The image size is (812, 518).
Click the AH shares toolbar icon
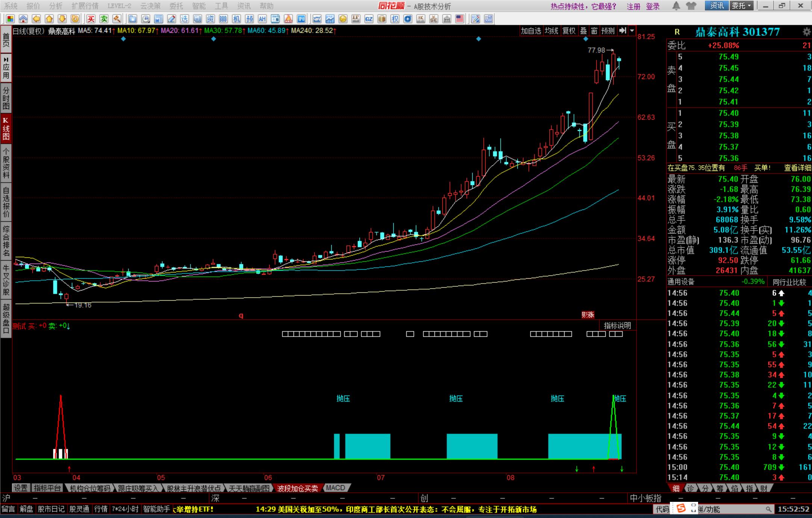(x=262, y=19)
